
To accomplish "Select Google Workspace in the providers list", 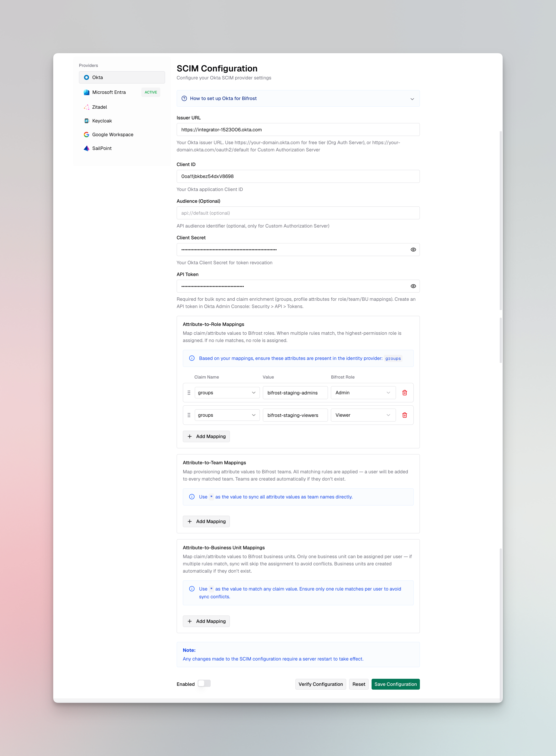I will point(122,135).
